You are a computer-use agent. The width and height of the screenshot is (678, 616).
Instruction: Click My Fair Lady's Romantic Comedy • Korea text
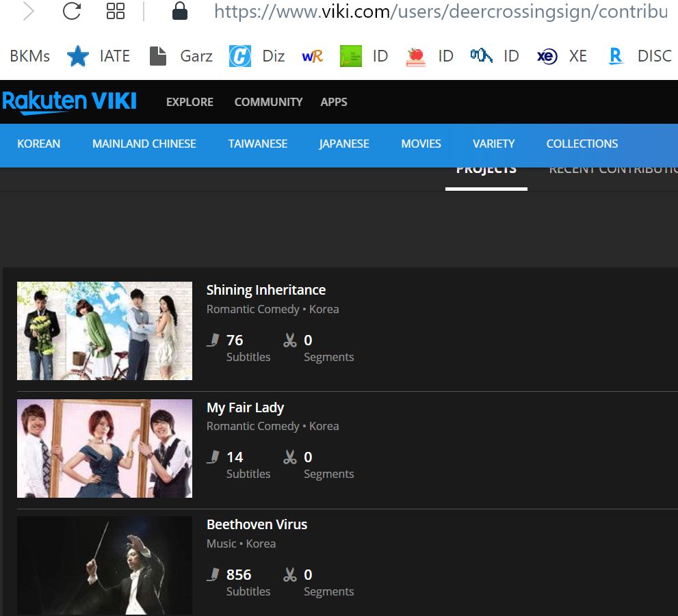tap(272, 426)
